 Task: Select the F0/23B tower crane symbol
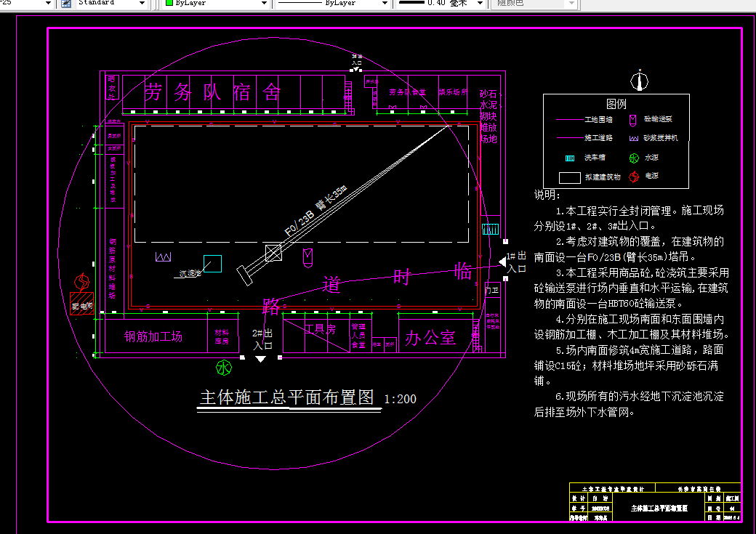click(x=274, y=252)
